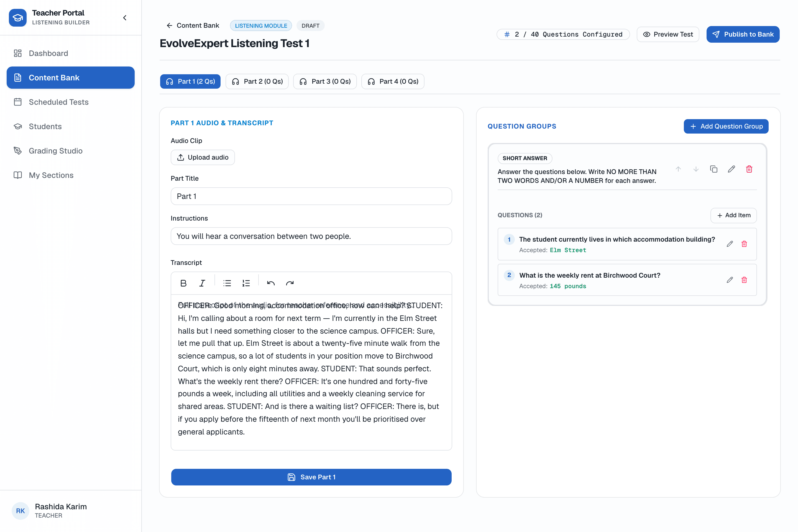Switch to Part 1 (2 Qs) tab

190,81
